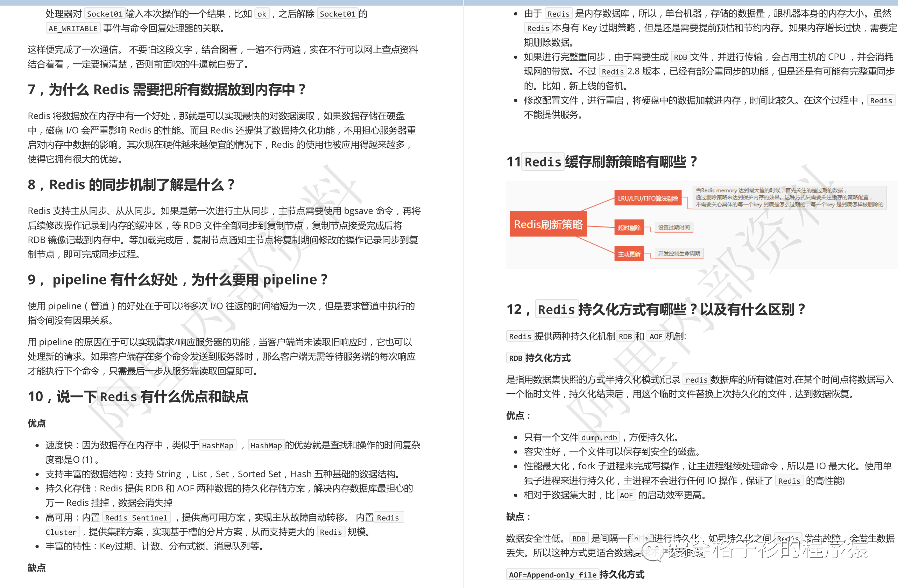This screenshot has height=588, width=898.
Task: Click the 'Redis Sentinel' inline code label
Action: coord(136,517)
